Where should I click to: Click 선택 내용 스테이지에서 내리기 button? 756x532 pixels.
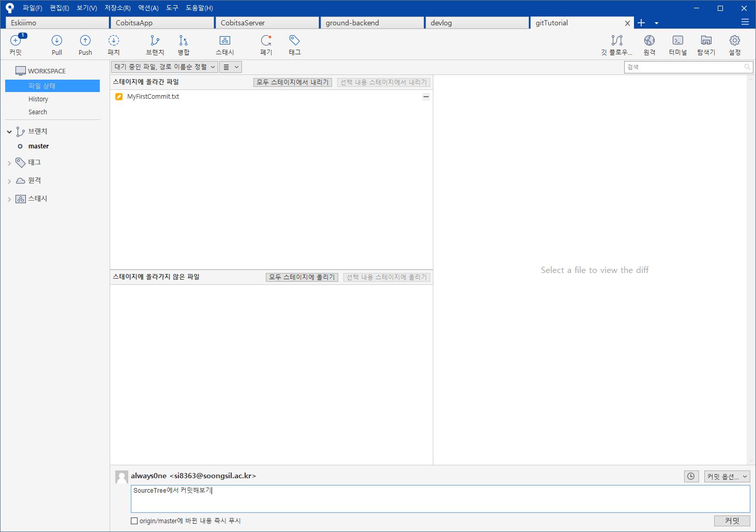coord(384,82)
